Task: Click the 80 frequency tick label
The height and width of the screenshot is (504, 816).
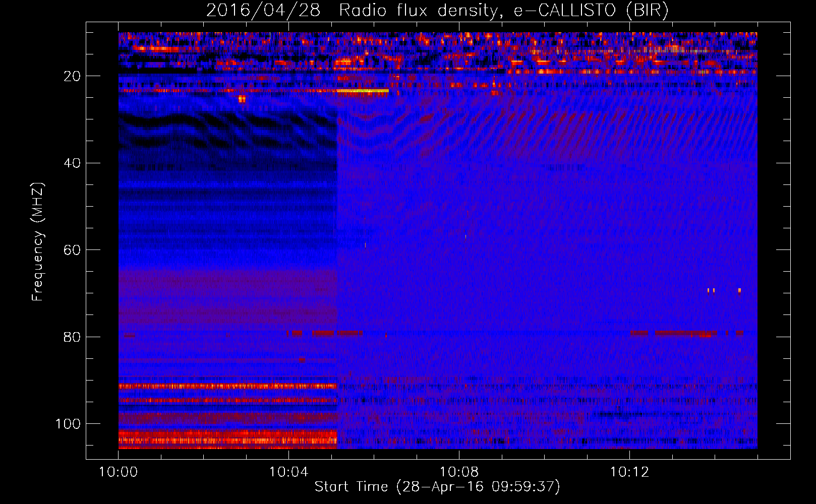Action: tap(72, 337)
